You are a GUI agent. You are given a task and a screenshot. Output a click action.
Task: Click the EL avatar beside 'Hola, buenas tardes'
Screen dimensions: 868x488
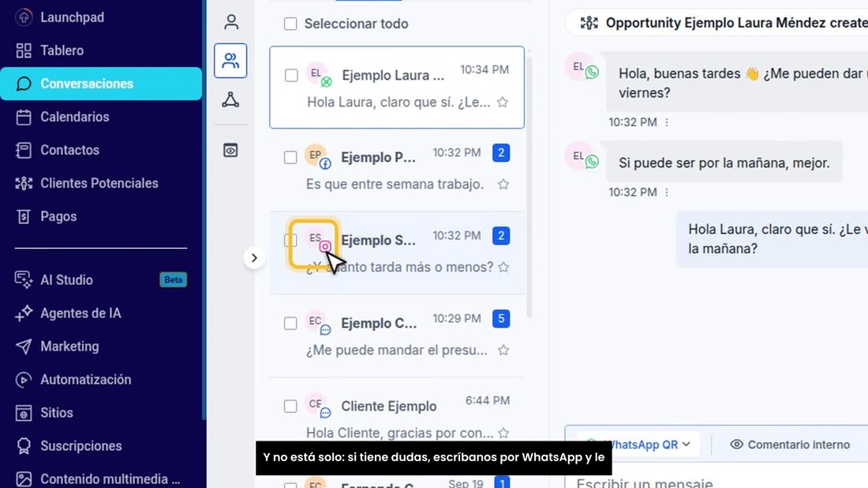[582, 68]
